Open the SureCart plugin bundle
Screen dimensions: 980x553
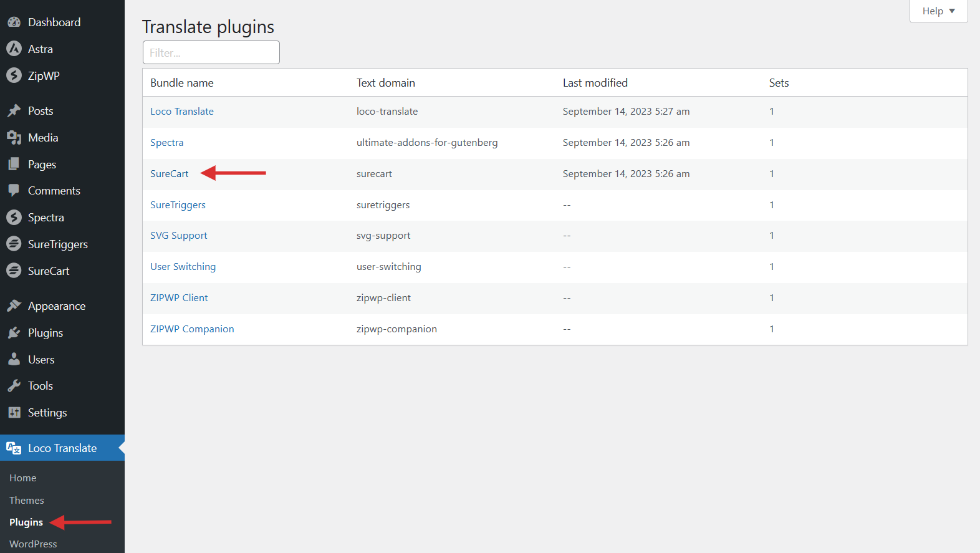click(x=170, y=174)
